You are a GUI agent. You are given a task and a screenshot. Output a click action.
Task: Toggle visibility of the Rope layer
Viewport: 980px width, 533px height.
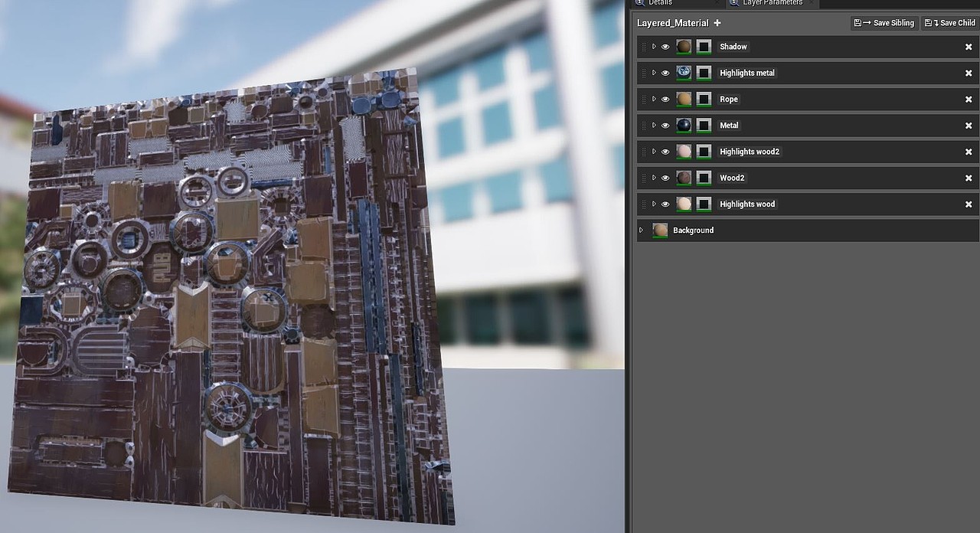[x=665, y=99]
